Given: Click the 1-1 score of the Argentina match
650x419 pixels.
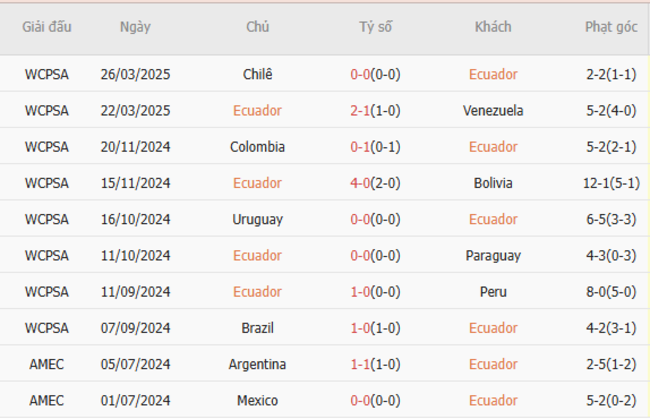Looking at the screenshot, I should [x=361, y=364].
